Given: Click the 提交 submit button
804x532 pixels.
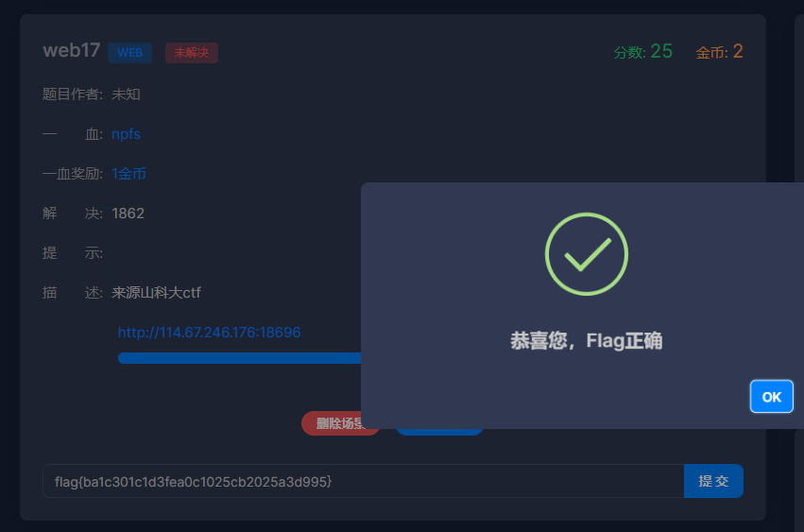Looking at the screenshot, I should point(713,481).
